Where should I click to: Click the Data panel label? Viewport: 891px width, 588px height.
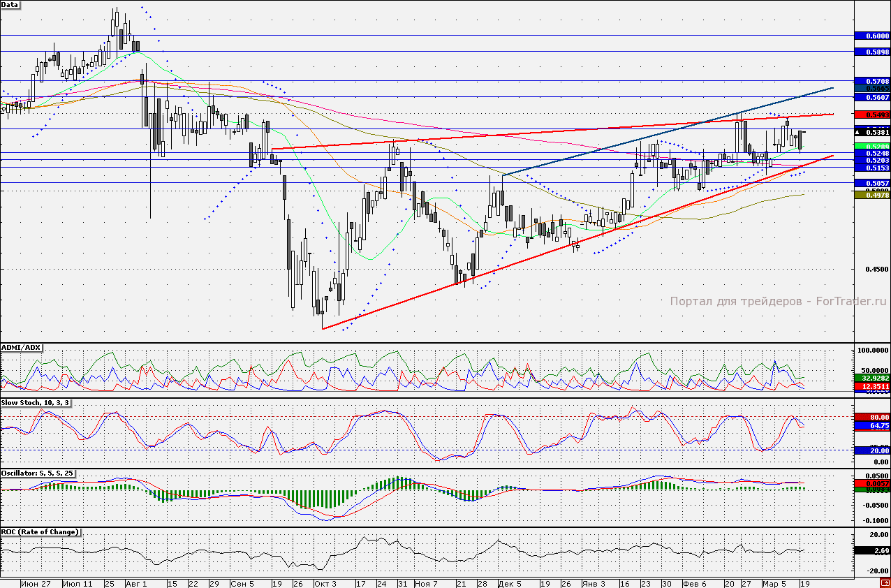click(x=10, y=5)
